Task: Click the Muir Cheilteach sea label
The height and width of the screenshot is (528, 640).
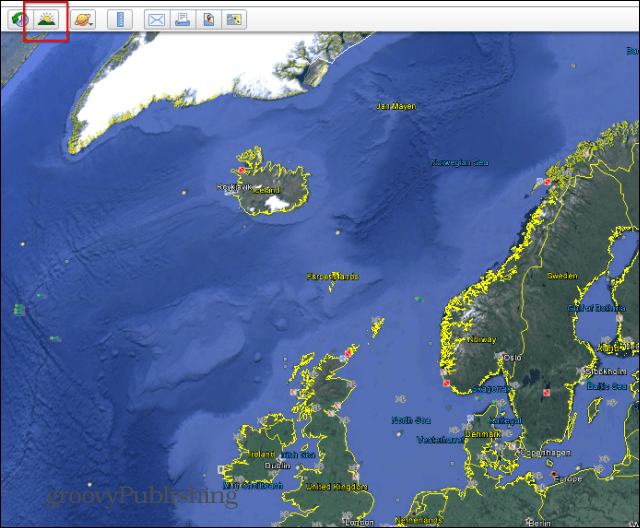Action: point(253,486)
